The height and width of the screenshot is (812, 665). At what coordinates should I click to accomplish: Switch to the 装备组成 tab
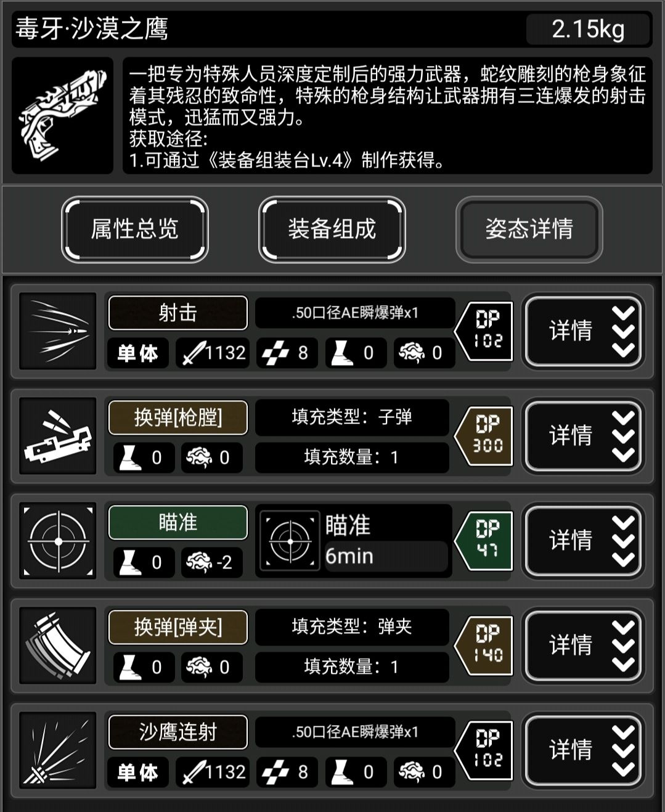(x=332, y=229)
